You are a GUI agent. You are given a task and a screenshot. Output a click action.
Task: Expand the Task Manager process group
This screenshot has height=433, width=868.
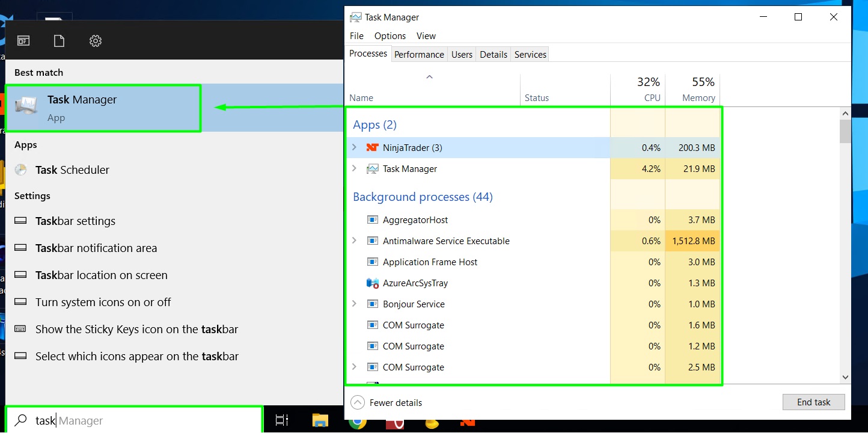pos(354,168)
